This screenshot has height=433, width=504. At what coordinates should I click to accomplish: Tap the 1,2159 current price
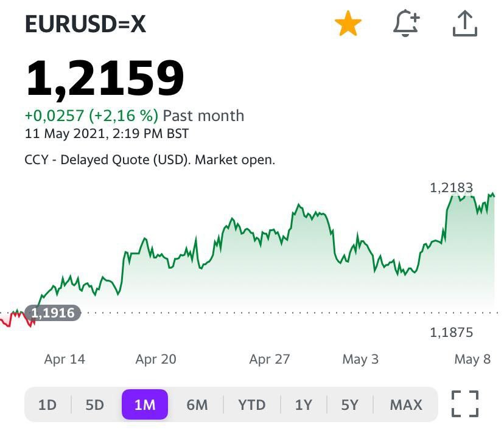(x=105, y=79)
